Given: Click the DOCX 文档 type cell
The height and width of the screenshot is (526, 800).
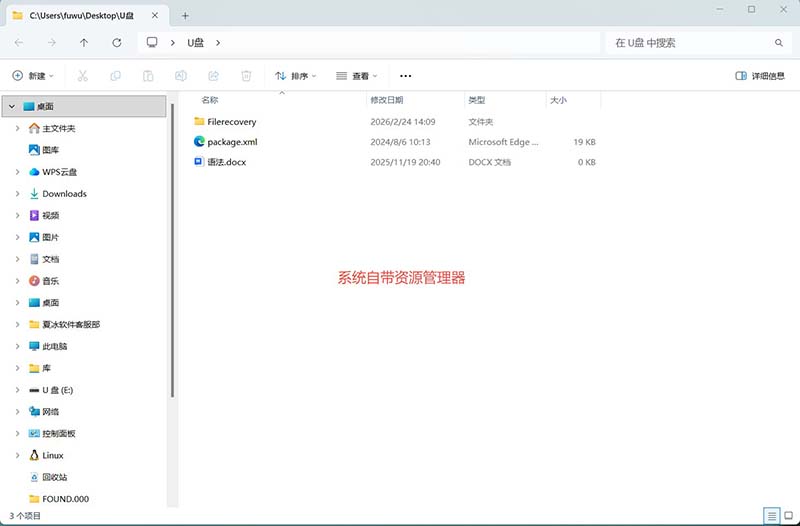Looking at the screenshot, I should (489, 162).
